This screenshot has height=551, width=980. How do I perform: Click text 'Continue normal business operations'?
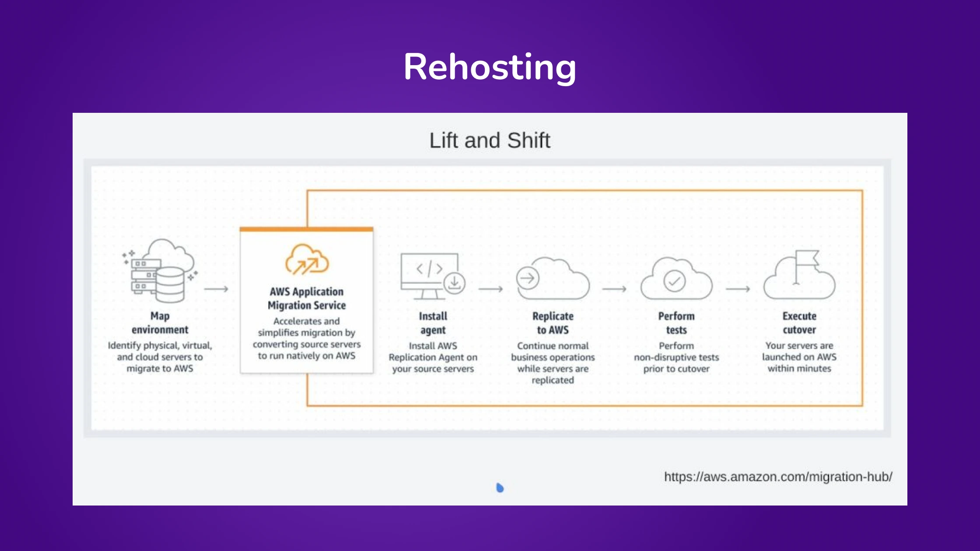click(x=553, y=351)
